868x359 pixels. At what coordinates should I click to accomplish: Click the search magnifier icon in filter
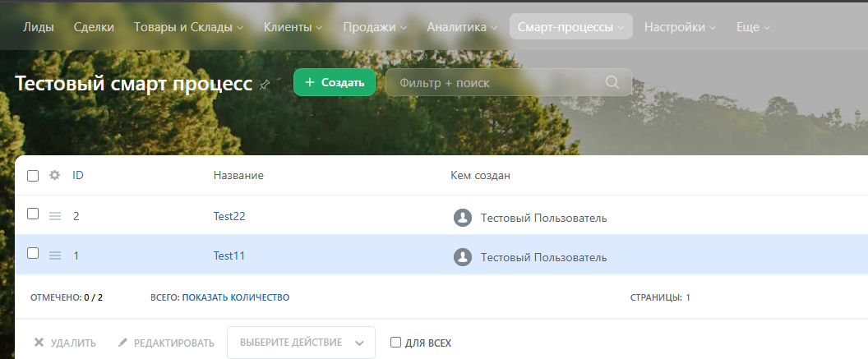(x=612, y=82)
